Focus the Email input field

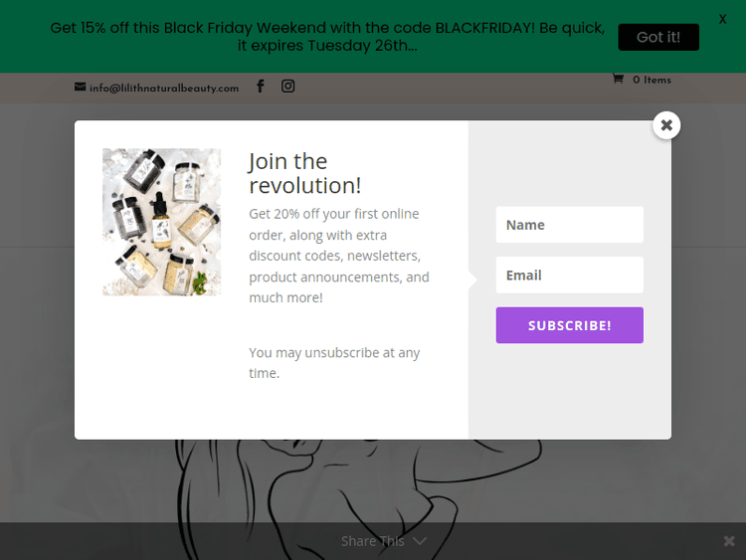click(569, 276)
